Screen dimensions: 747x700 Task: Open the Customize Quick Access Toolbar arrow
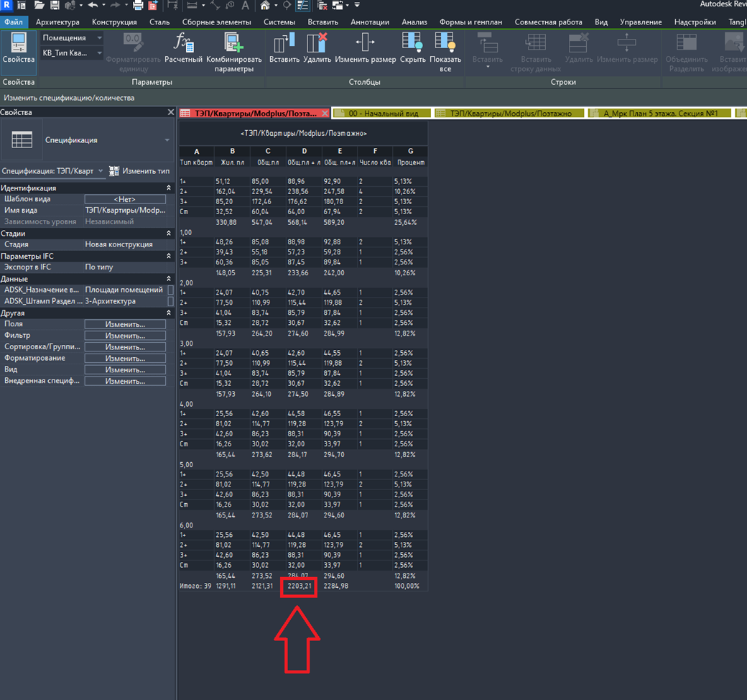[x=357, y=6]
